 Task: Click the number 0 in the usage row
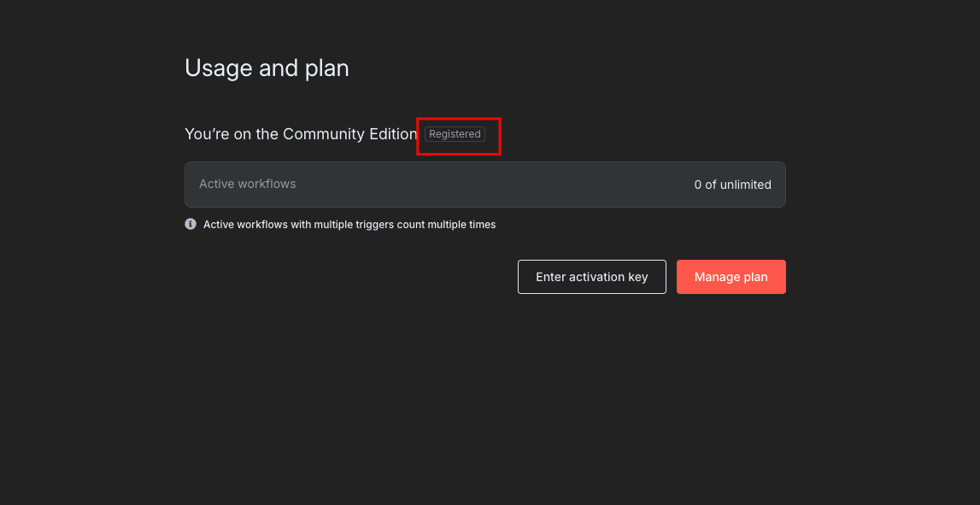click(698, 185)
